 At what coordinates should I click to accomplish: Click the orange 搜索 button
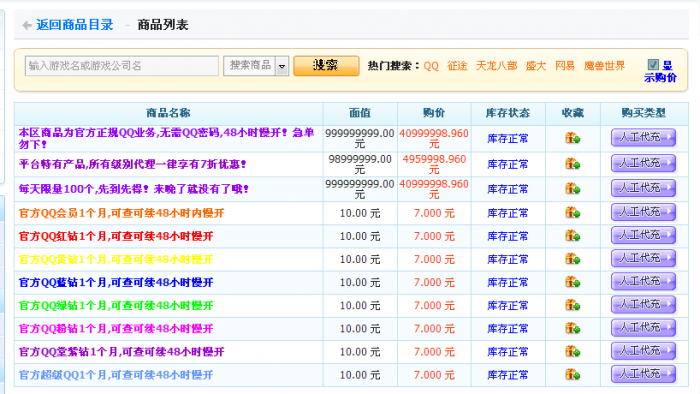tap(326, 66)
